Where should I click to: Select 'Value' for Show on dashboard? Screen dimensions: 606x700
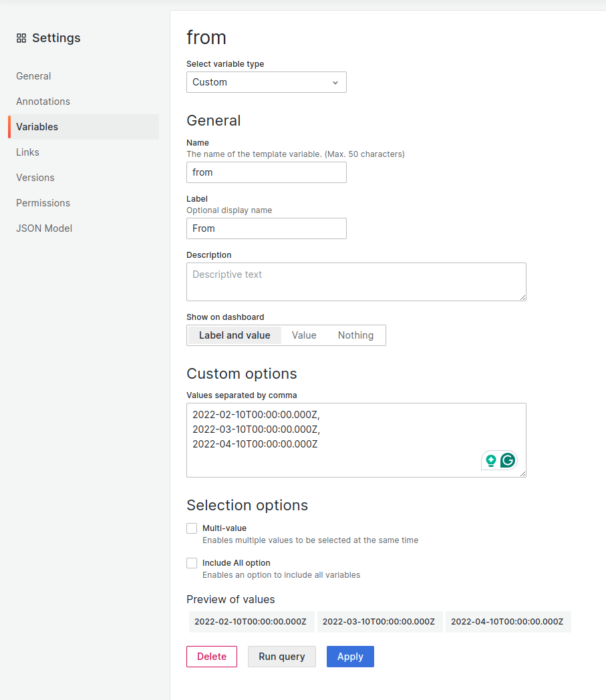click(x=304, y=335)
